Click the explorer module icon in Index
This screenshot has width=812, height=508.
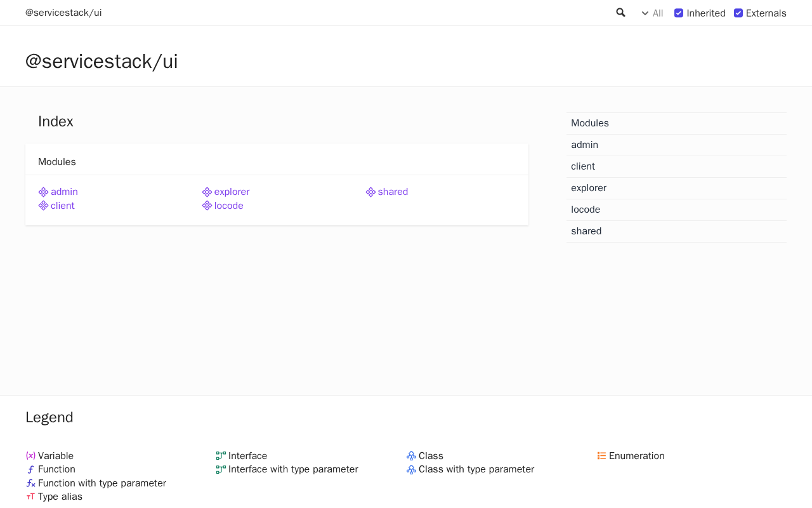pyautogui.click(x=207, y=192)
